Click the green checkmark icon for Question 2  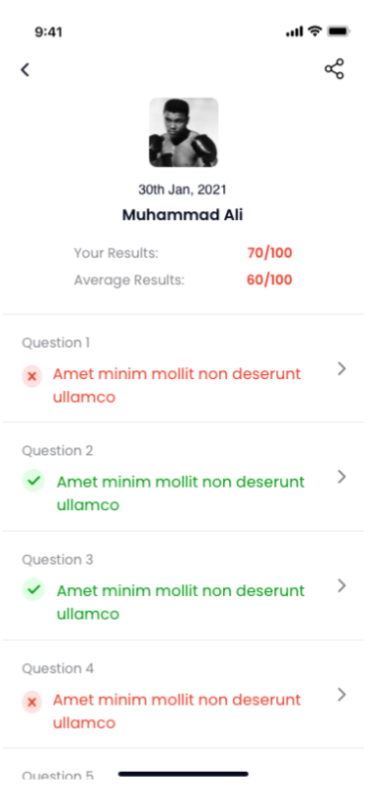[x=33, y=481]
